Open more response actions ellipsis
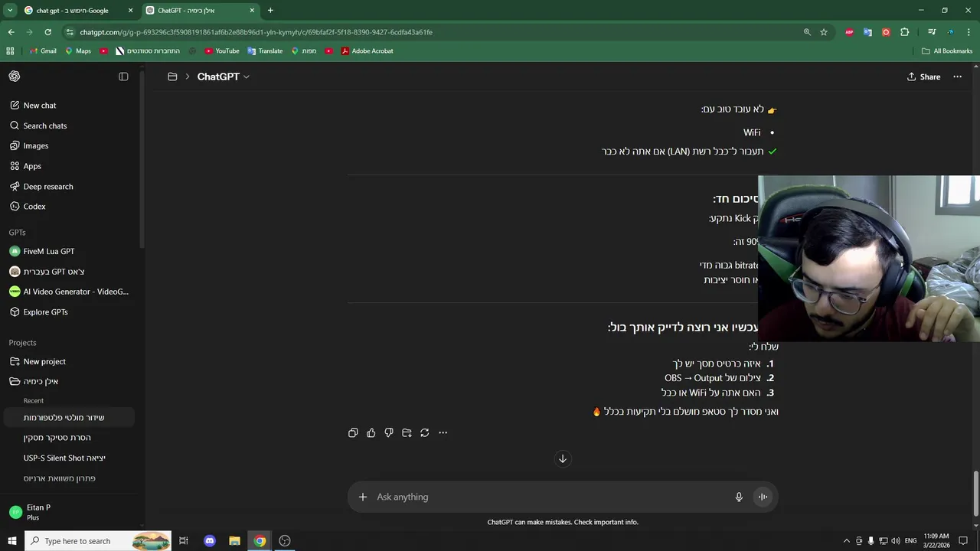 tap(443, 433)
